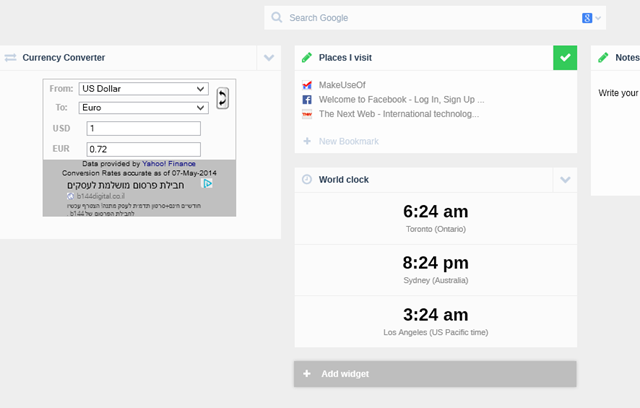The width and height of the screenshot is (640, 408).
Task: Expand the World clock widget menu chevron
Action: [565, 180]
